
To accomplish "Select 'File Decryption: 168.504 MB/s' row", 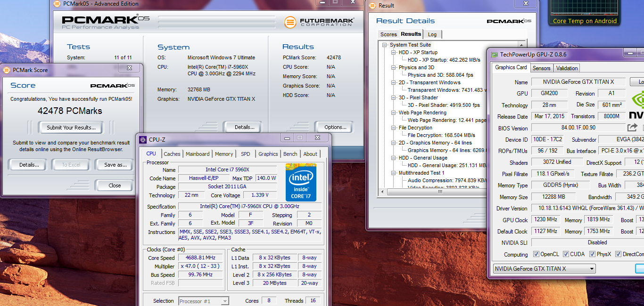I will (x=441, y=135).
